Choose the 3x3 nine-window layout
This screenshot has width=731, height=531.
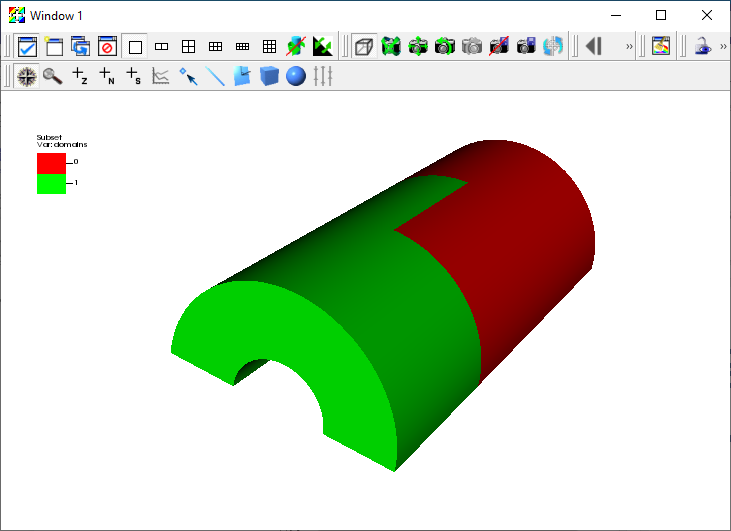(269, 46)
